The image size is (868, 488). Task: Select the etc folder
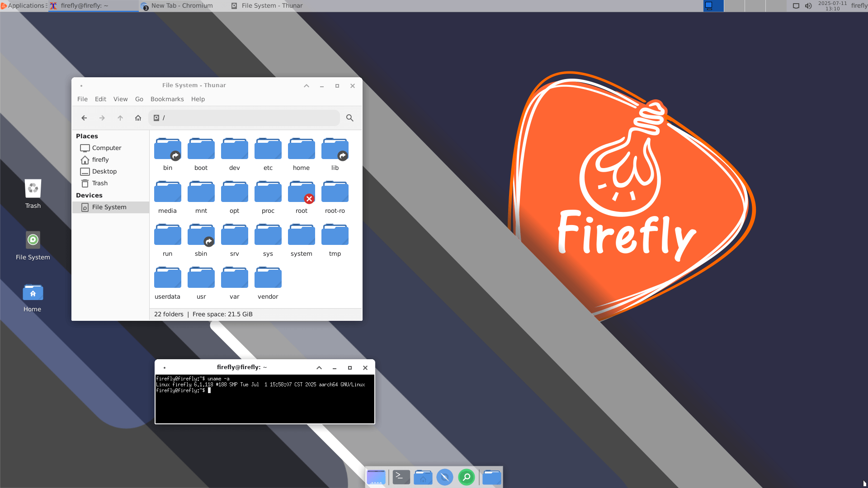click(x=268, y=154)
